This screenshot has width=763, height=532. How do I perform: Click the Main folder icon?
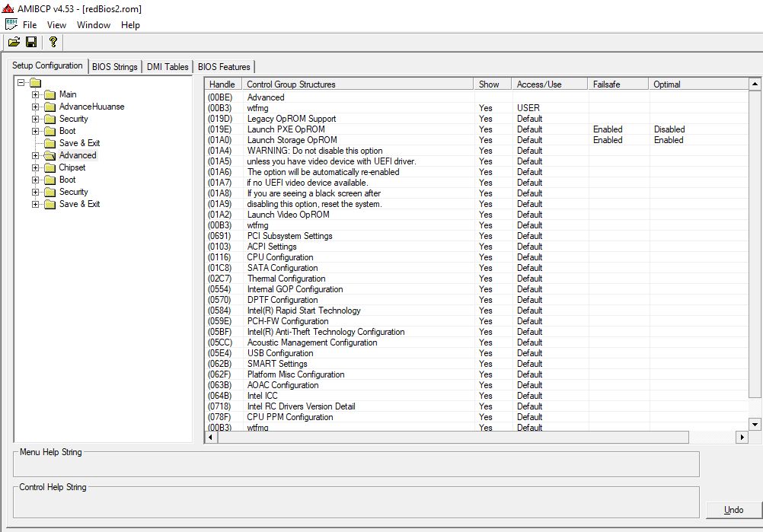(49, 94)
